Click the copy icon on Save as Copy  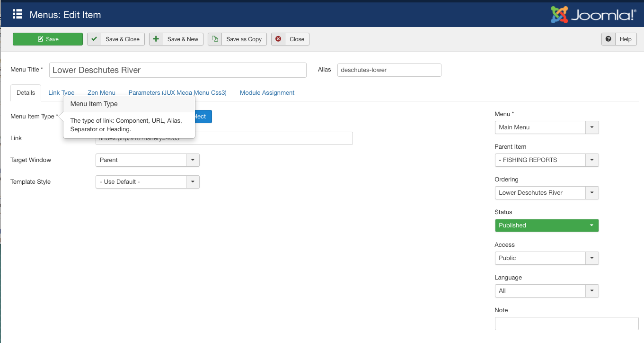point(215,39)
